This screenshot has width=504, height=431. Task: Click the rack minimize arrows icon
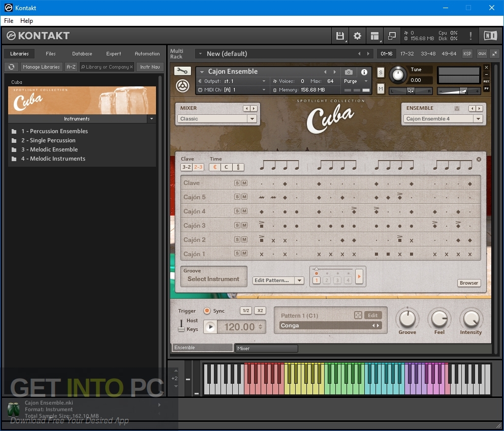coord(494,54)
